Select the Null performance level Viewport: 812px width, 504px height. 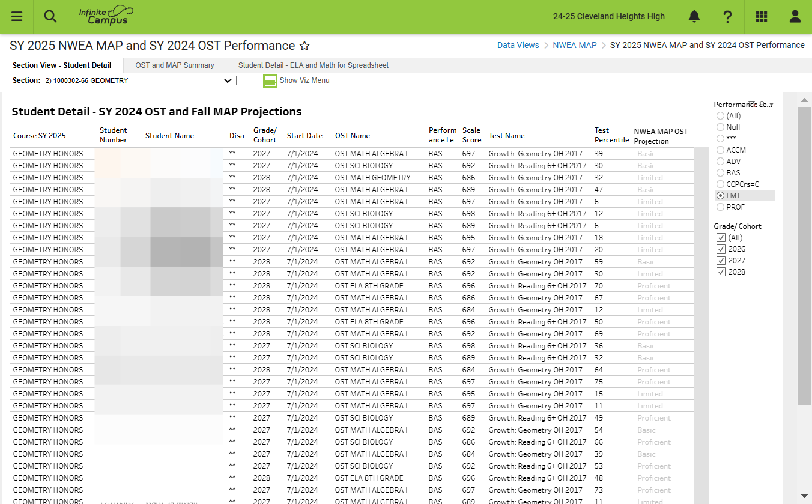click(x=720, y=127)
